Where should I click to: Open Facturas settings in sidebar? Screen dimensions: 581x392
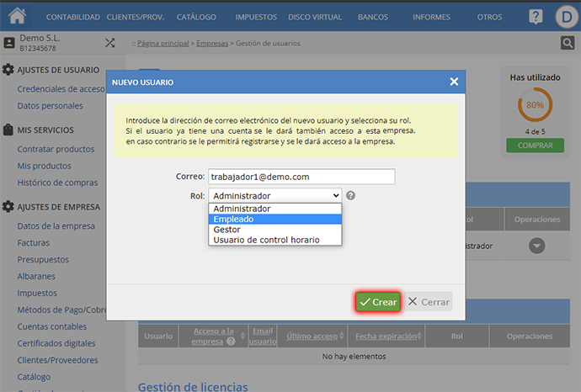pos(34,243)
